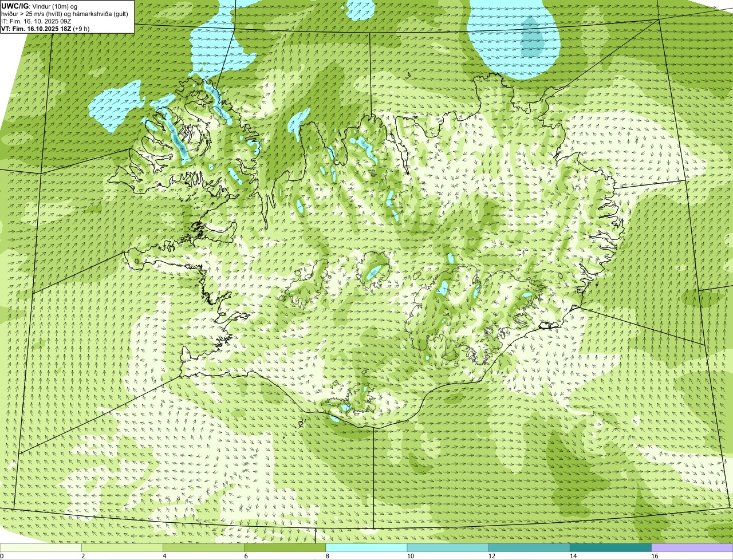Select the dark teal 14–16 m/s legend swatch
Viewport: 733px width, 560px height.
[610, 547]
